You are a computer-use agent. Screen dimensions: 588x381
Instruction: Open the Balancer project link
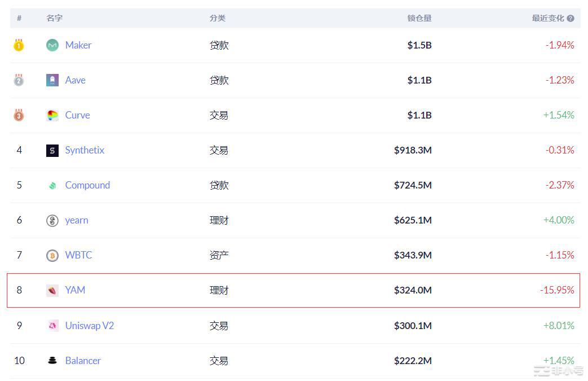pyautogui.click(x=83, y=360)
